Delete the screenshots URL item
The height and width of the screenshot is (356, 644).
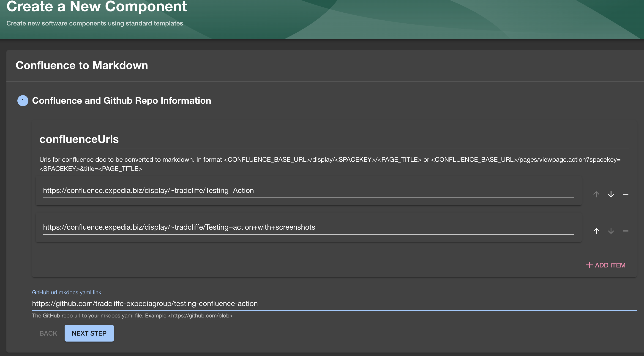click(x=625, y=231)
